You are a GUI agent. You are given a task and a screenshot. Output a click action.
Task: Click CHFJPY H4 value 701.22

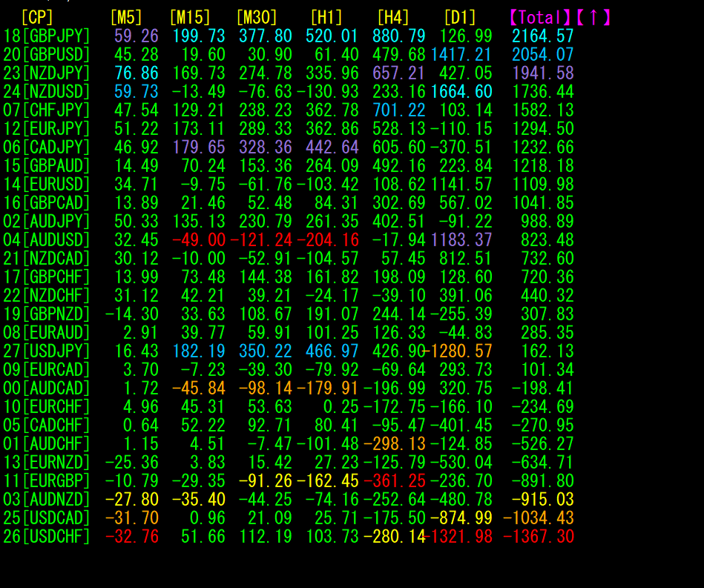click(x=398, y=110)
